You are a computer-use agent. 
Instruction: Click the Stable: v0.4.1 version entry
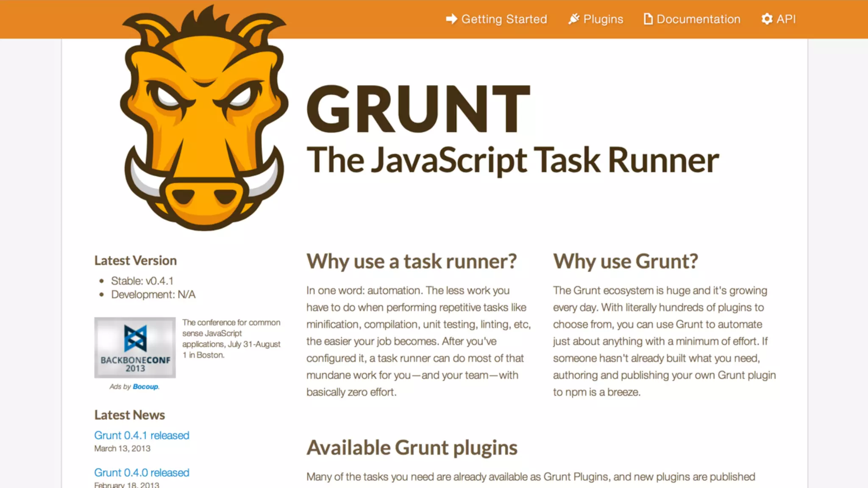tap(142, 281)
